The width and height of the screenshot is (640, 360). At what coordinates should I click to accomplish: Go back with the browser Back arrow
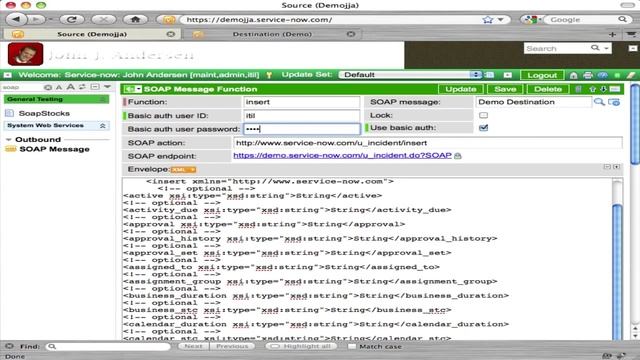(17, 19)
